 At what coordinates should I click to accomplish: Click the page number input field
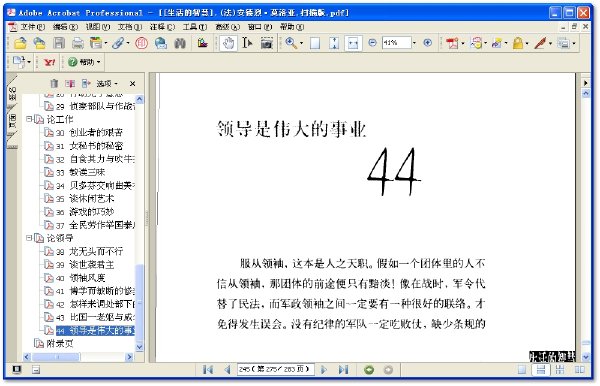275,370
